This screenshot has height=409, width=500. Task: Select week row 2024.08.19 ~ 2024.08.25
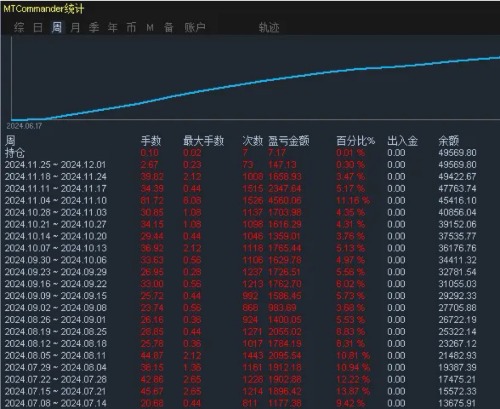pyautogui.click(x=241, y=332)
